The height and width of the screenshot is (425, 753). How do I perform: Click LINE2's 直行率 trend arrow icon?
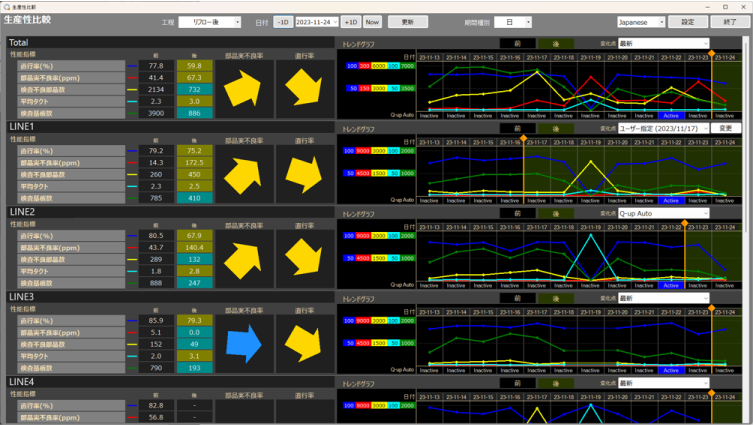[x=304, y=258]
